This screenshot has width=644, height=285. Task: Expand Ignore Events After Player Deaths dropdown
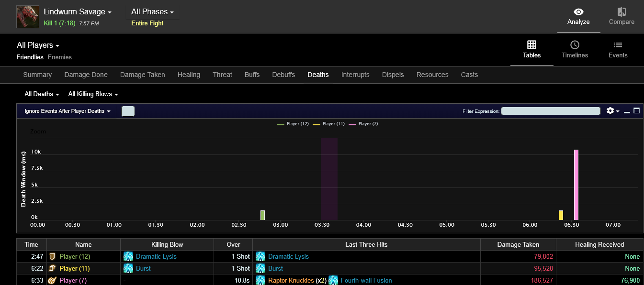(x=68, y=111)
